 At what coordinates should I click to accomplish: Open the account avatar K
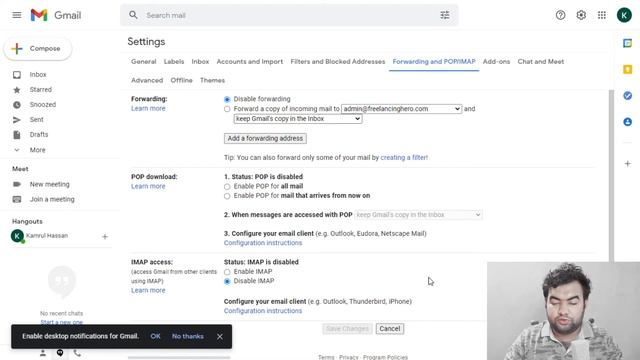(x=624, y=15)
